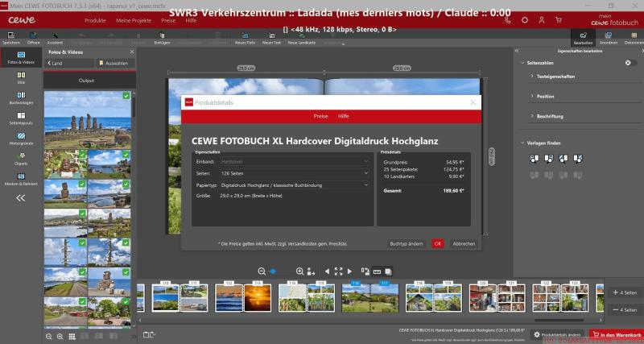Image resolution: width=644 pixels, height=344 pixels.
Task: Click the Abbrechen button
Action: tap(464, 244)
